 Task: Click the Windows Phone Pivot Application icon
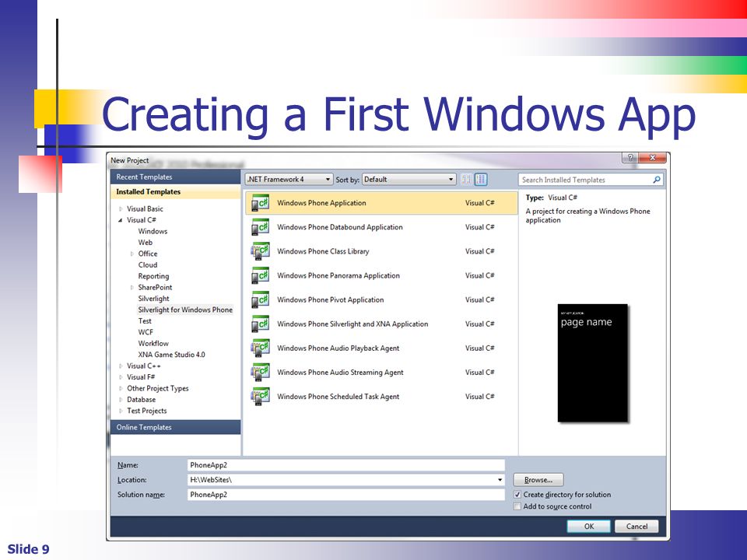[x=261, y=300]
